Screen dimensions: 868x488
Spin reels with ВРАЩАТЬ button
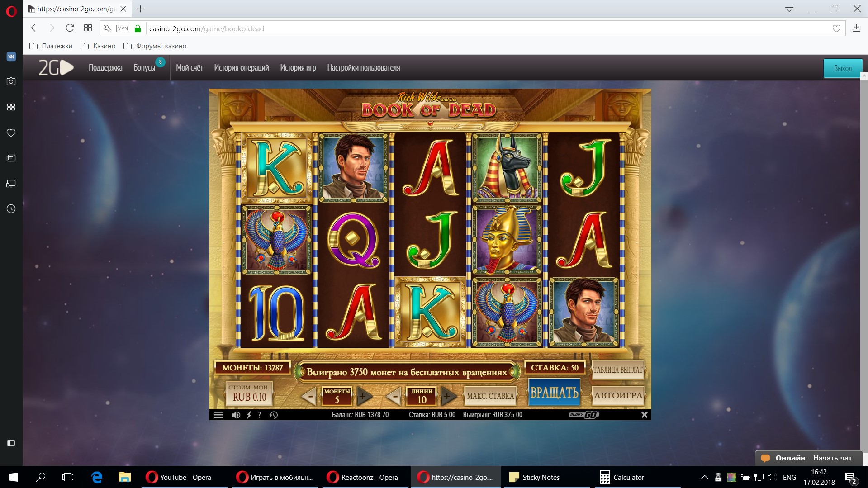554,392
